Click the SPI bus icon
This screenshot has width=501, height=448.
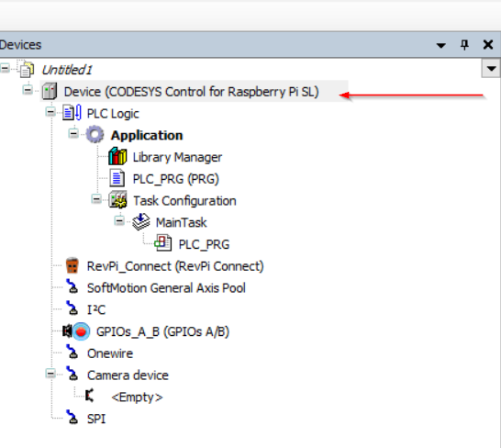point(72,418)
